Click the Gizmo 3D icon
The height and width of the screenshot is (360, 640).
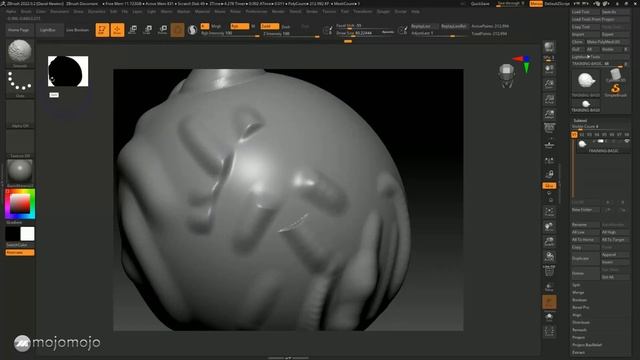click(x=178, y=30)
